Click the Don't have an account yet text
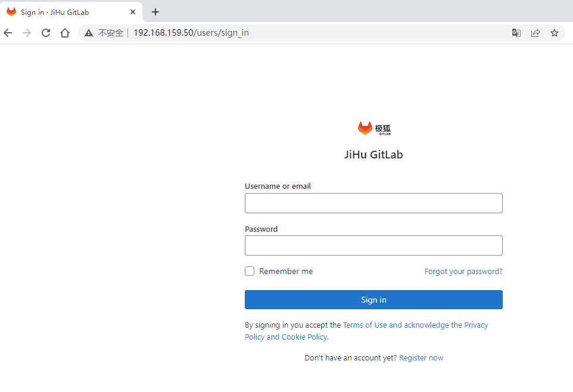The image size is (573, 392). 350,357
